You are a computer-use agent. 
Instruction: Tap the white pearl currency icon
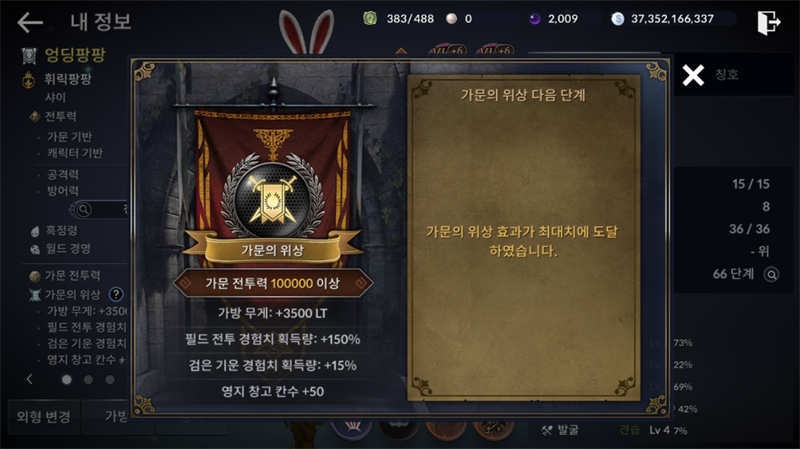[452, 19]
